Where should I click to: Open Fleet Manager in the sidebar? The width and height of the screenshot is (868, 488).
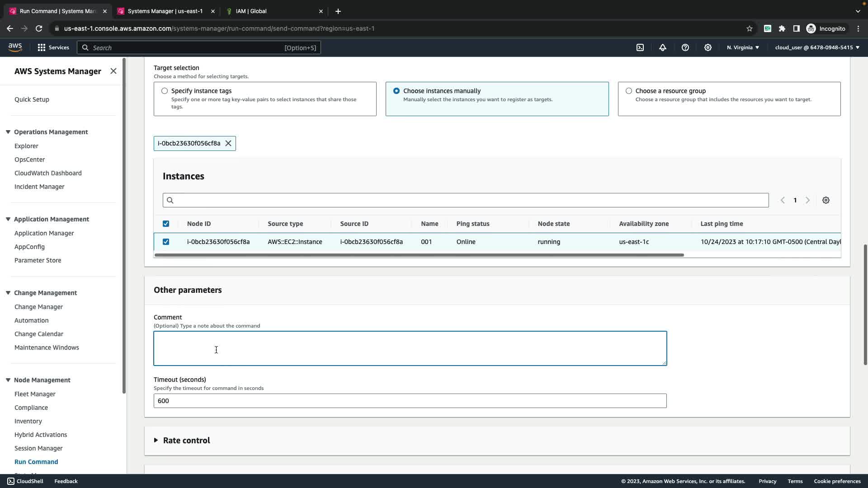click(x=35, y=394)
